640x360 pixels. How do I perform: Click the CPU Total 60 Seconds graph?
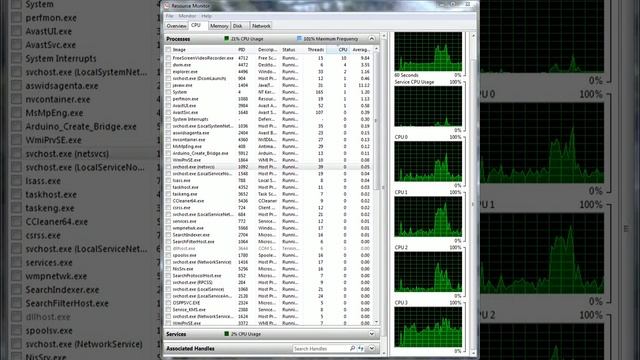point(428,51)
